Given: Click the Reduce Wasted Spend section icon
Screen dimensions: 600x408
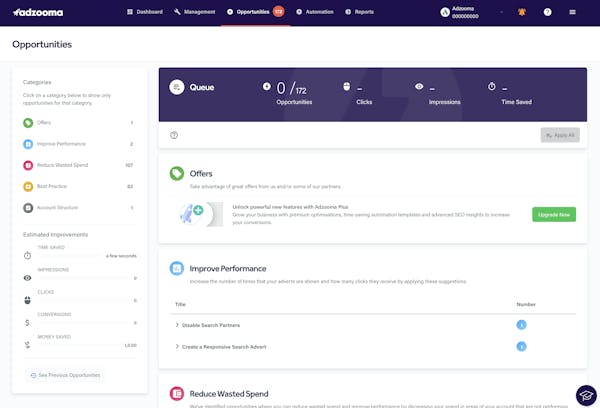Looking at the screenshot, I should pos(177,393).
